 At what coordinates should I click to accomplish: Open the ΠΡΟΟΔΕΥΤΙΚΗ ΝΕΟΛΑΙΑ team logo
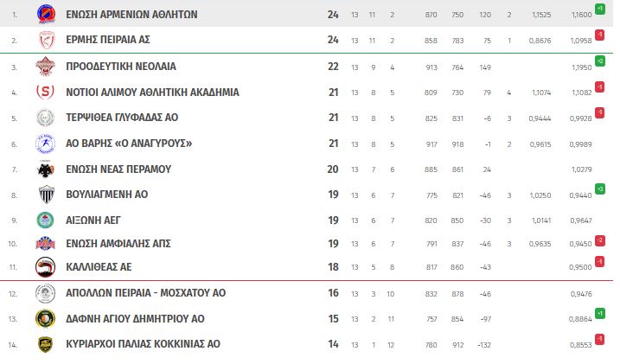coord(46,66)
